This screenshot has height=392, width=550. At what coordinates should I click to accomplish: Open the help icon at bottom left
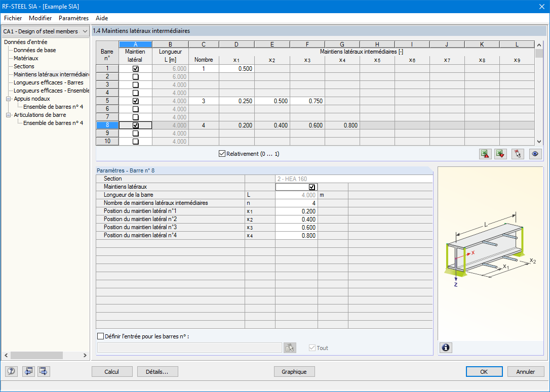[x=11, y=371]
